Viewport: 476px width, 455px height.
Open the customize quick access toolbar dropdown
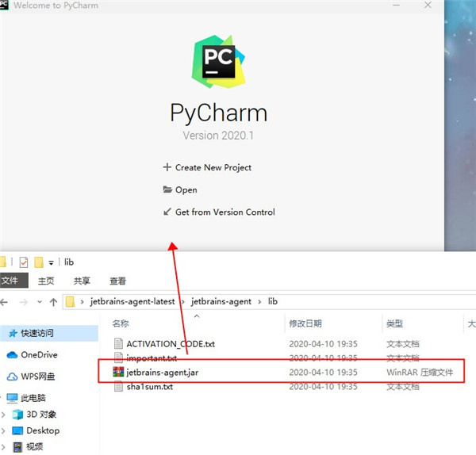pos(51,263)
